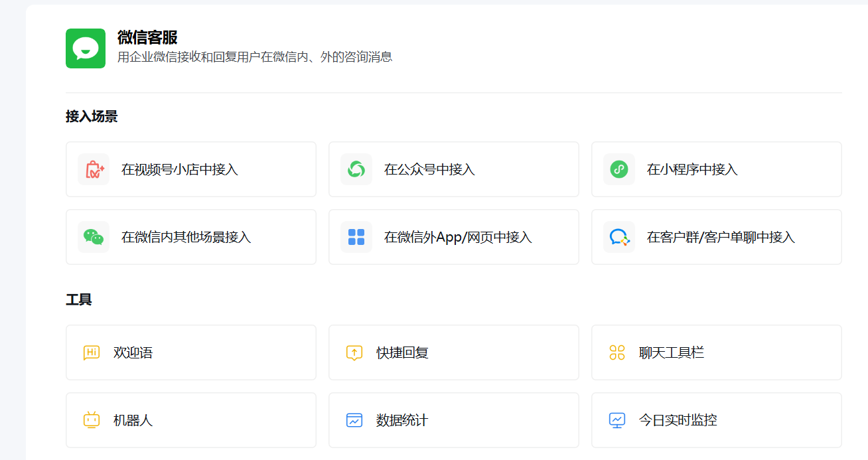The height and width of the screenshot is (460, 868).
Task: Click the 微信客服 title text
Action: pyautogui.click(x=147, y=37)
